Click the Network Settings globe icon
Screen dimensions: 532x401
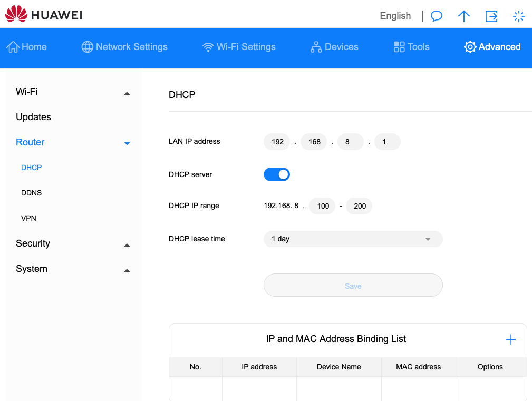87,47
